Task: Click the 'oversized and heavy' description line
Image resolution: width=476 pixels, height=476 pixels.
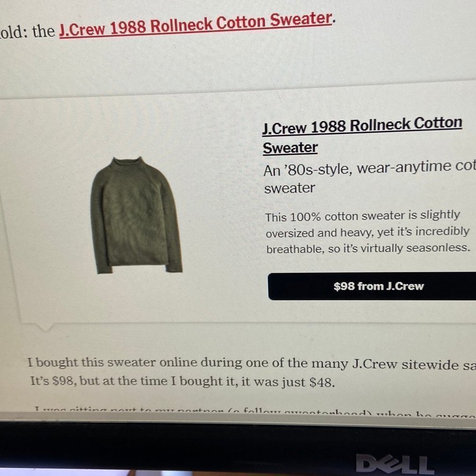Action: [x=368, y=232]
